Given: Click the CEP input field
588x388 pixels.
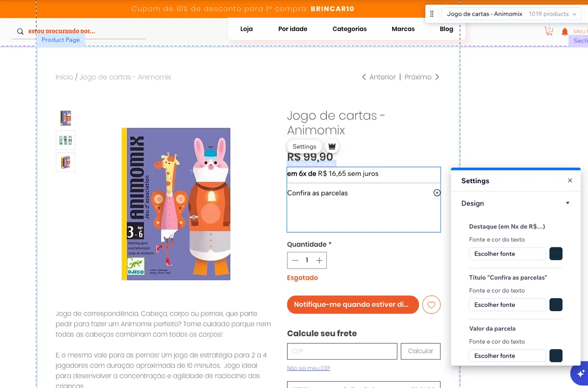Looking at the screenshot, I should coord(342,351).
